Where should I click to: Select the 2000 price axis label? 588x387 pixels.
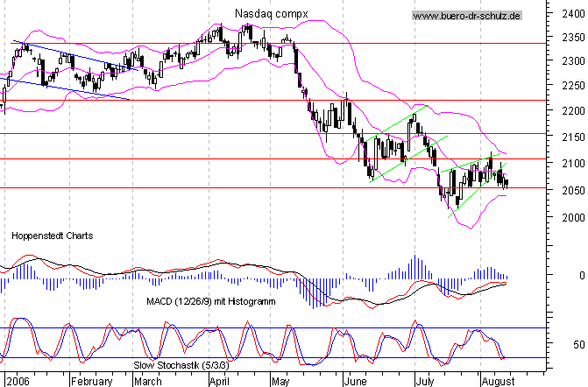pos(573,218)
